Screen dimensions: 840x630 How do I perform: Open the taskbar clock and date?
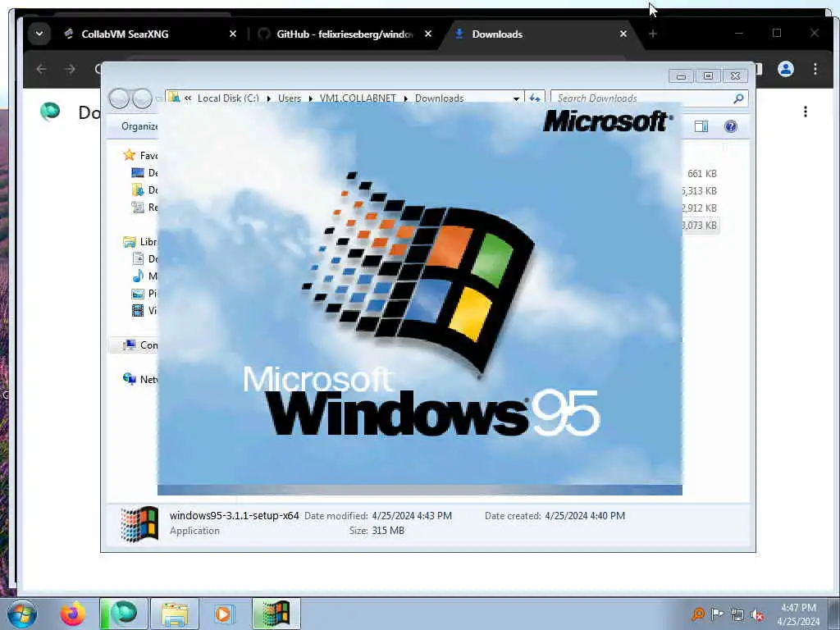tap(798, 614)
